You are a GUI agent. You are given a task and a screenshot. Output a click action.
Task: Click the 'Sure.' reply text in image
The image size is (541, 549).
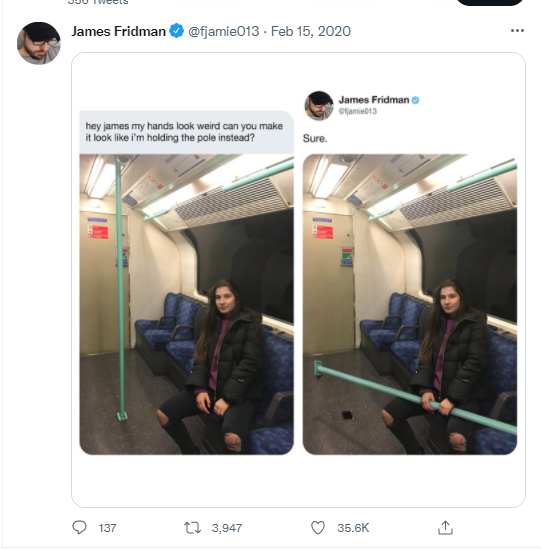pyautogui.click(x=315, y=139)
